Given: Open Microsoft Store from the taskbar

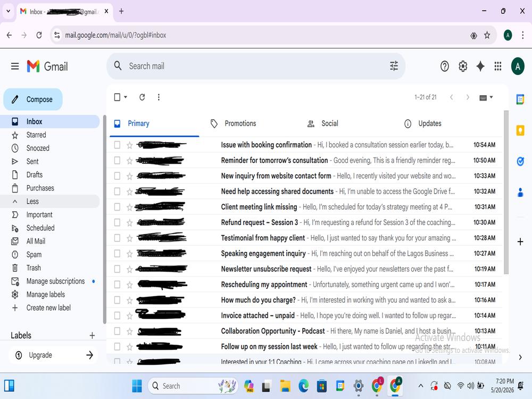Looking at the screenshot, I should tap(322, 386).
